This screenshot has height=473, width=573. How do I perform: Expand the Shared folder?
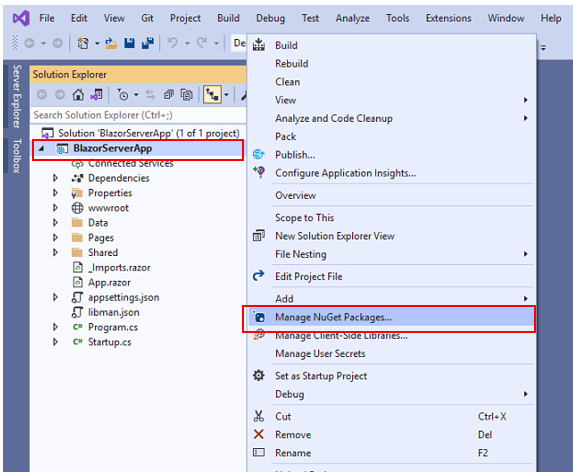55,252
